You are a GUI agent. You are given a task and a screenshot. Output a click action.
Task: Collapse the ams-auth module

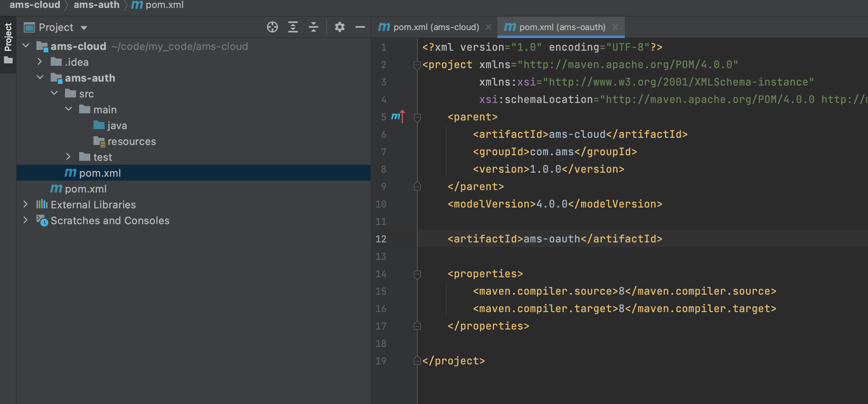[40, 78]
